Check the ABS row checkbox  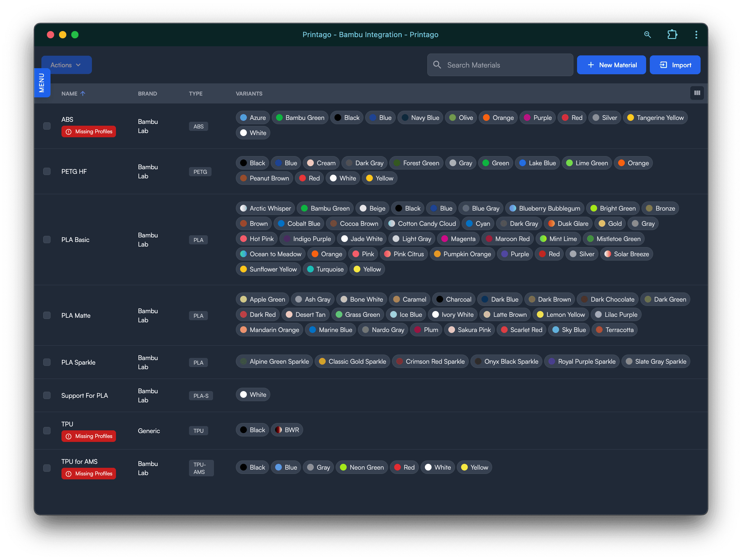coord(47,126)
